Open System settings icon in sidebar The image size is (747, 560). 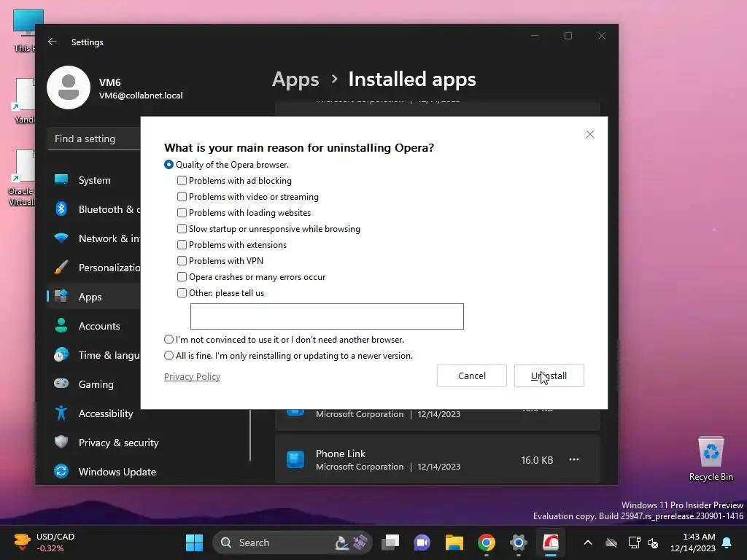(x=61, y=179)
